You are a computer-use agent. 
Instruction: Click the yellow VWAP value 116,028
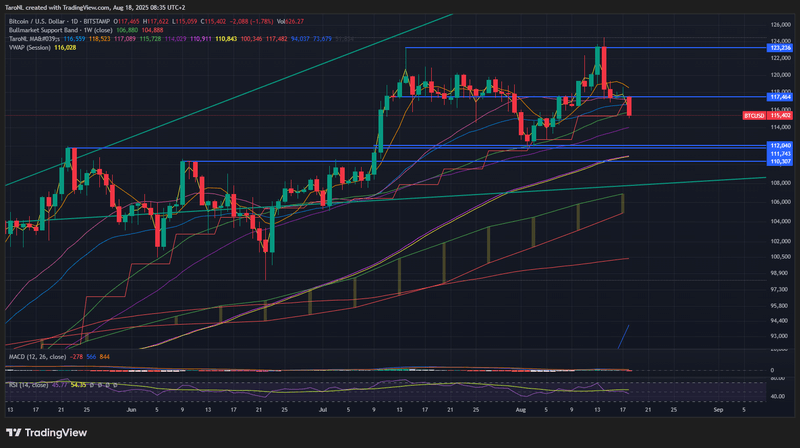pyautogui.click(x=65, y=47)
